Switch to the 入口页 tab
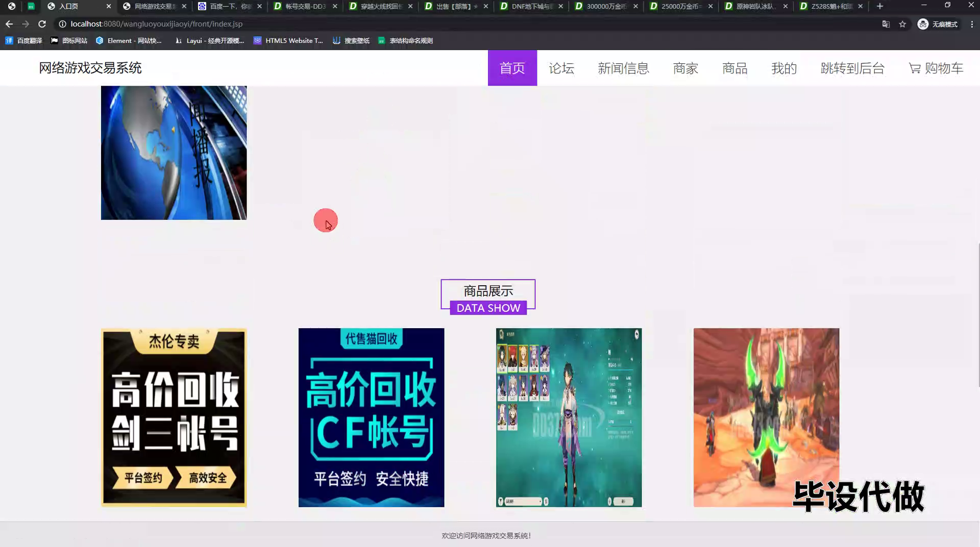 pyautogui.click(x=79, y=6)
